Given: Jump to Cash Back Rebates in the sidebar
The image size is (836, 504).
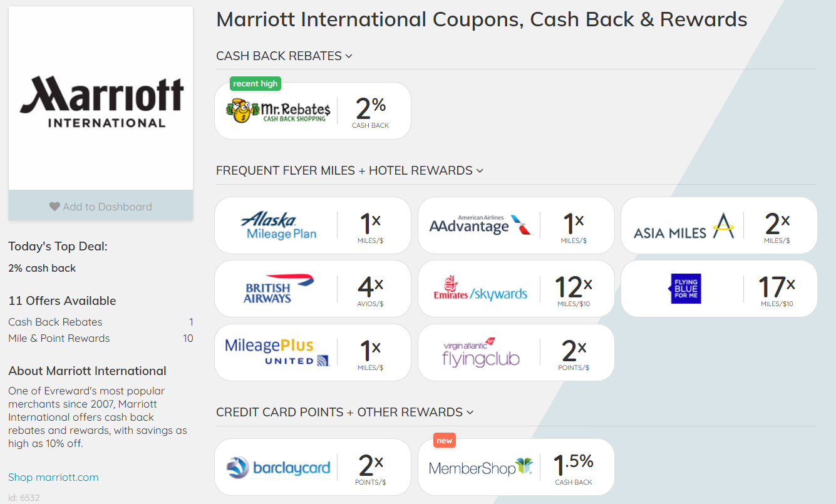Looking at the screenshot, I should pyautogui.click(x=55, y=322).
